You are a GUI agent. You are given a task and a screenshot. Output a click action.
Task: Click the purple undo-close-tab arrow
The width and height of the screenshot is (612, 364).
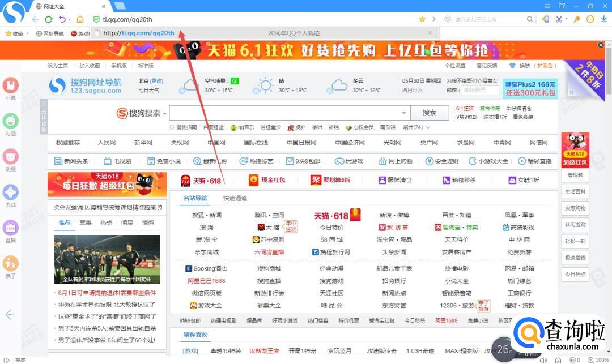pyautogui.click(x=62, y=19)
